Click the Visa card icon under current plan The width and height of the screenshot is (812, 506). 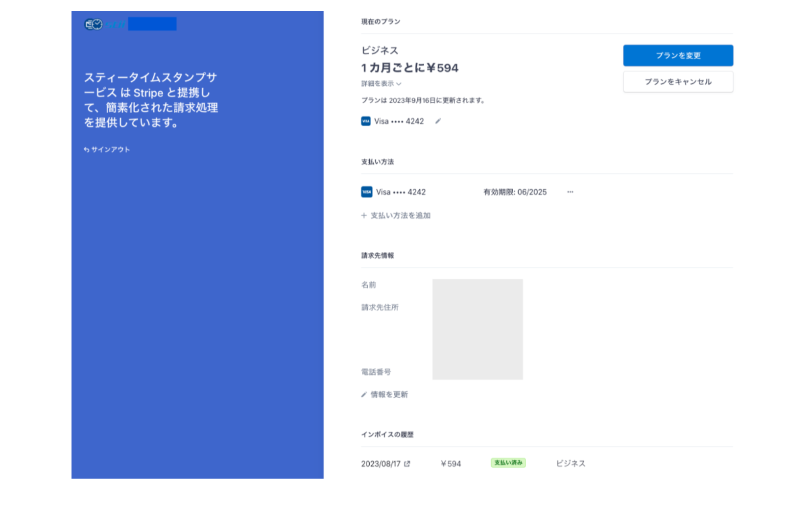click(x=366, y=121)
